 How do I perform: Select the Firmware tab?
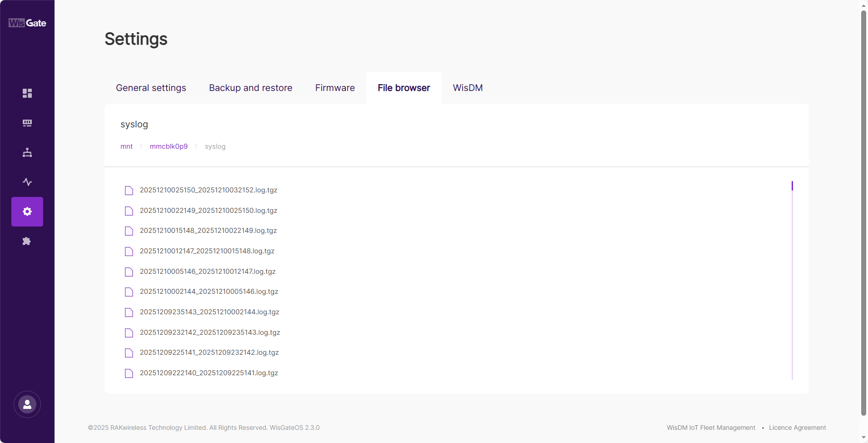[x=334, y=88]
